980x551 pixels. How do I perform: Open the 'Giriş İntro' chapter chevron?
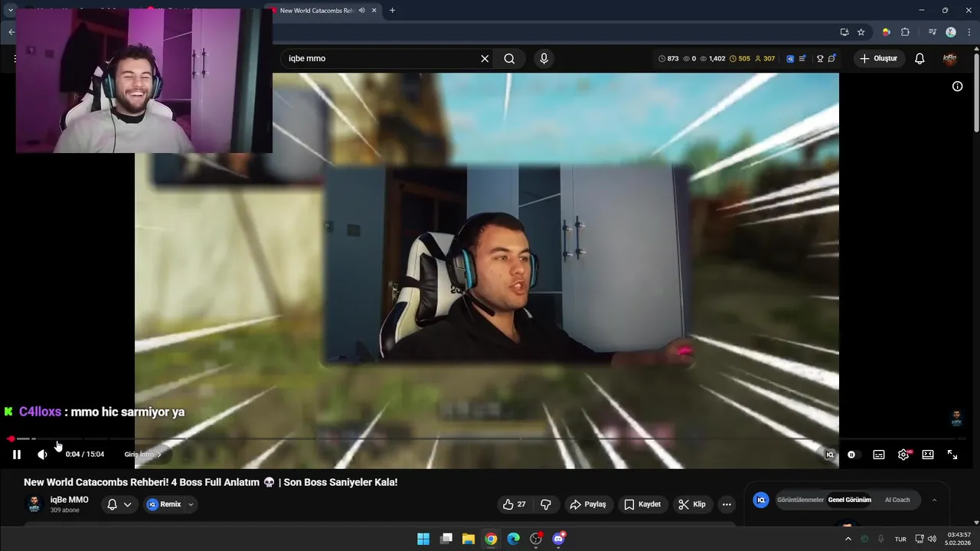click(159, 455)
